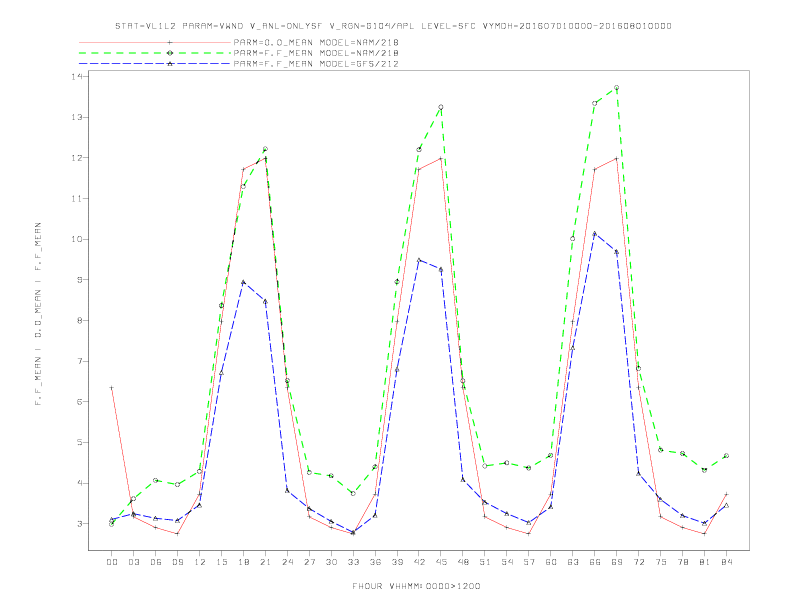The width and height of the screenshot is (792, 612).
Task: Click the blue GFS marker at hour 18
Action: (x=243, y=282)
